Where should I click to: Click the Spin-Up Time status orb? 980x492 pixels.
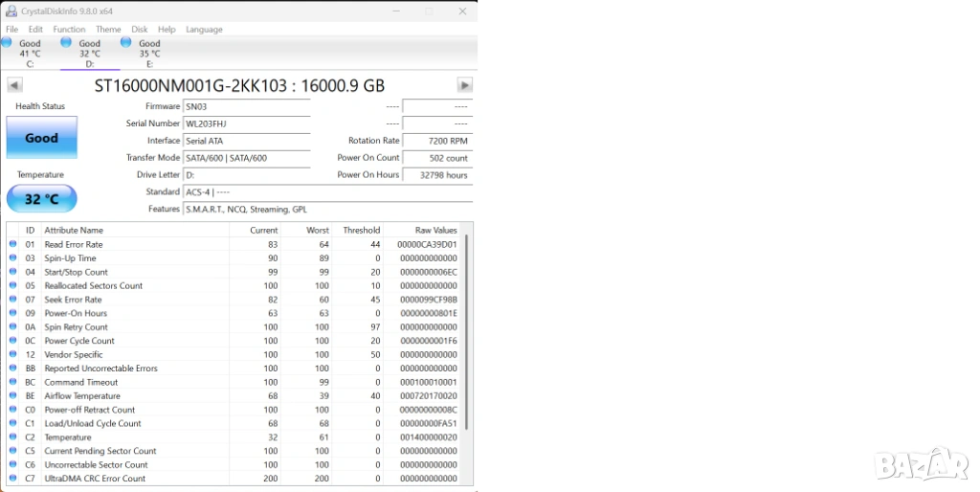pyautogui.click(x=13, y=258)
